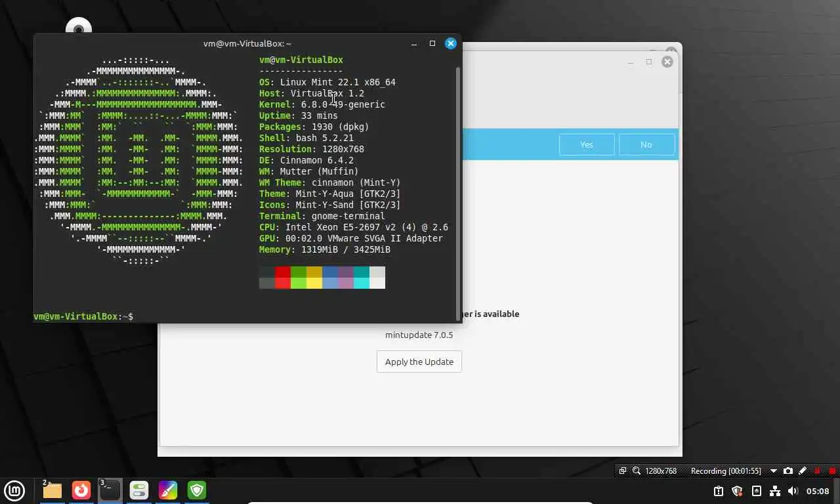The width and height of the screenshot is (840, 504).
Task: Click the bright yellow neofetch color block
Action: point(314,283)
